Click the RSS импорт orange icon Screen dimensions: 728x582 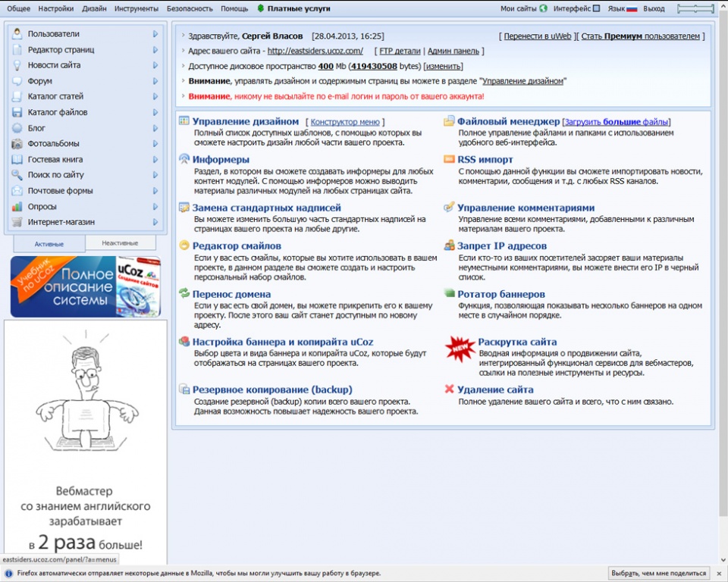[449, 159]
